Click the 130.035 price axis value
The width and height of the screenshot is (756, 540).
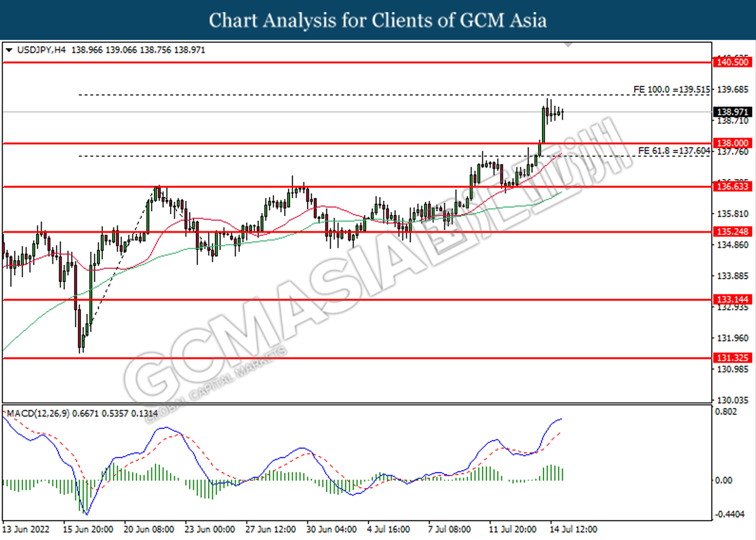(733, 400)
